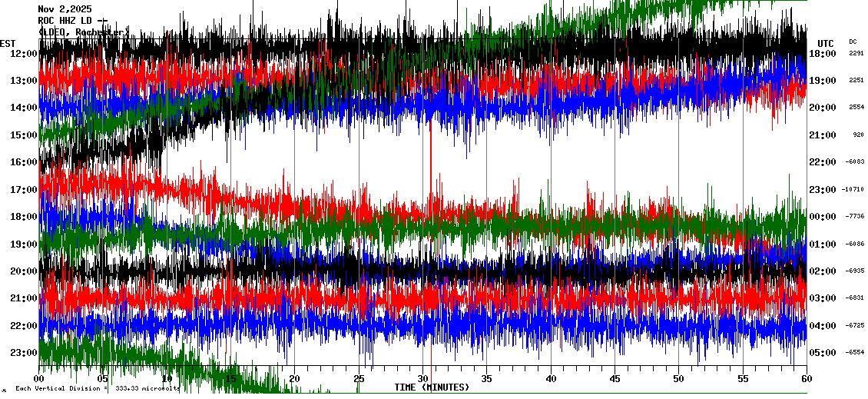Click the 12:00 EST row label

[x=24, y=54]
